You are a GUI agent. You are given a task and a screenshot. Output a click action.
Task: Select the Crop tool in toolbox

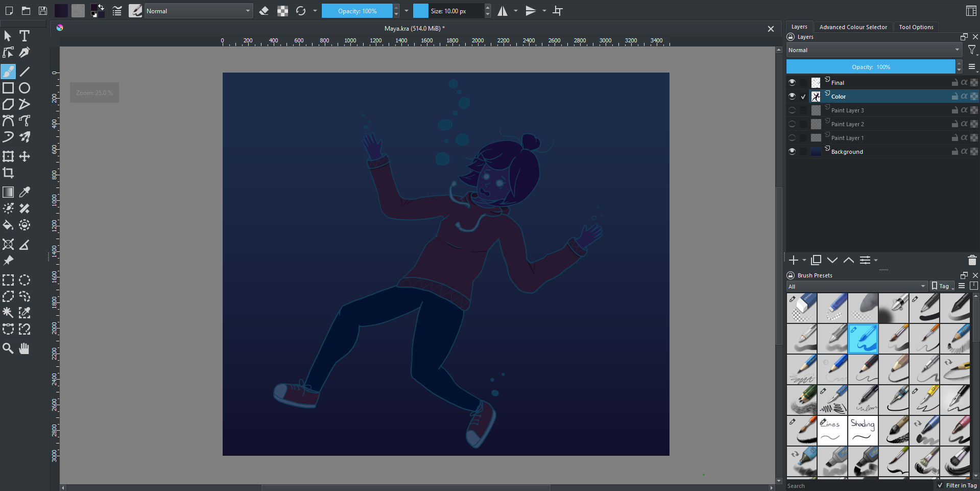coord(8,173)
